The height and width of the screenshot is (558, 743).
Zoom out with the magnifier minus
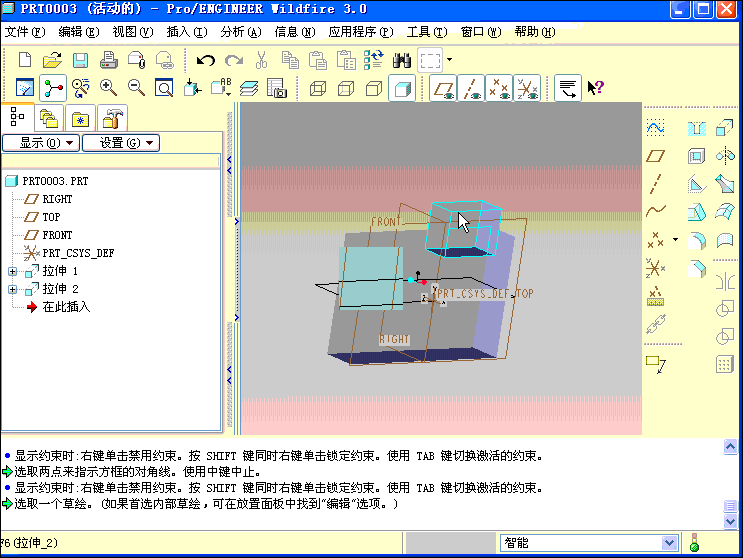click(136, 88)
